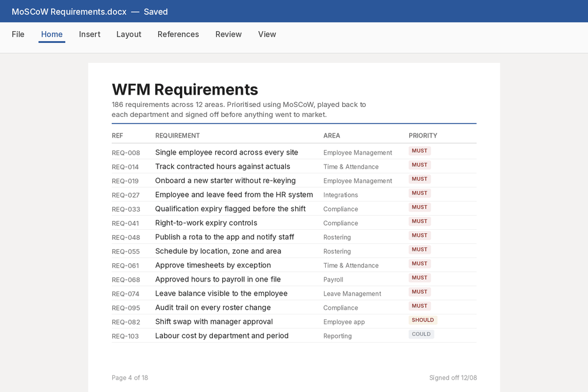
Task: Click 'Single employee record across every site'
Action: point(226,153)
